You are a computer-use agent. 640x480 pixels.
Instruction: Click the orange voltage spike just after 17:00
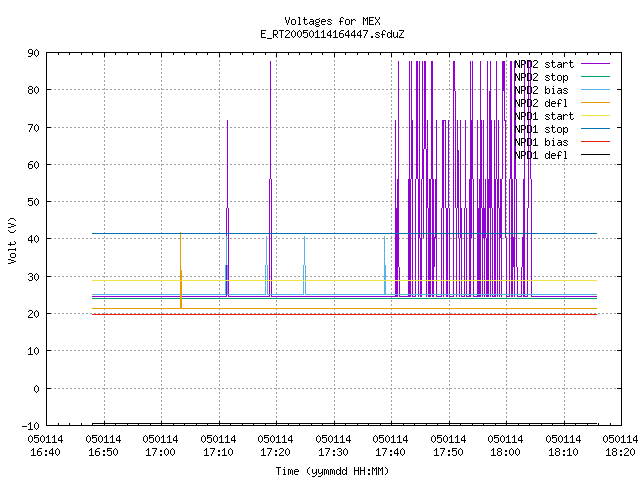pos(181,270)
